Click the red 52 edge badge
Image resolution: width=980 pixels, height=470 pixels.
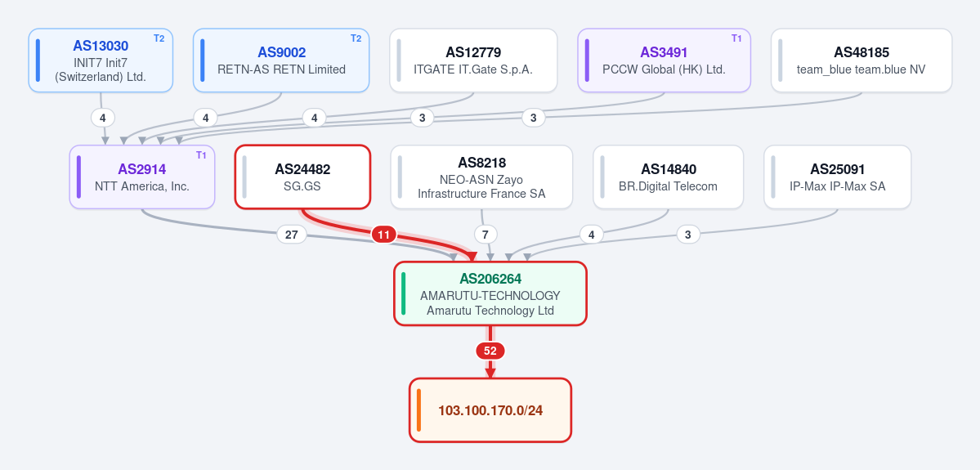[490, 351]
